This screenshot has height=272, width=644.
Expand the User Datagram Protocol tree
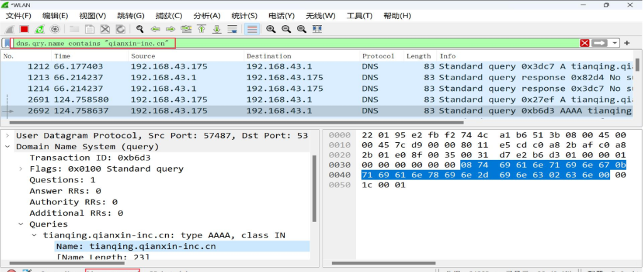8,135
